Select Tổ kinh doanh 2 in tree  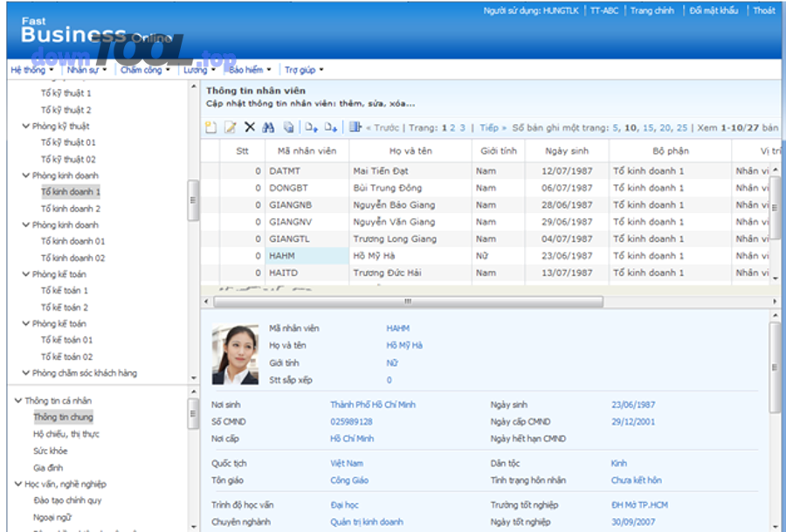[71, 209]
